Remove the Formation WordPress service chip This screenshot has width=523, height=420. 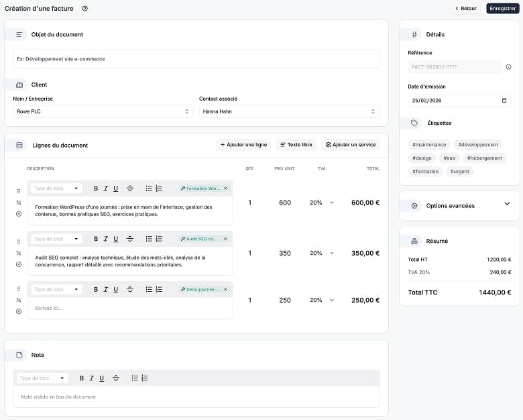(225, 189)
